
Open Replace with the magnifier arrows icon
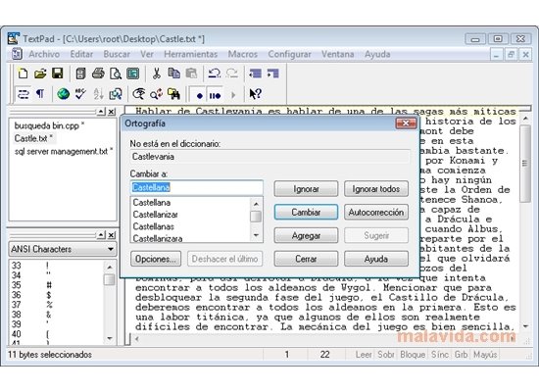pyautogui.click(x=157, y=94)
